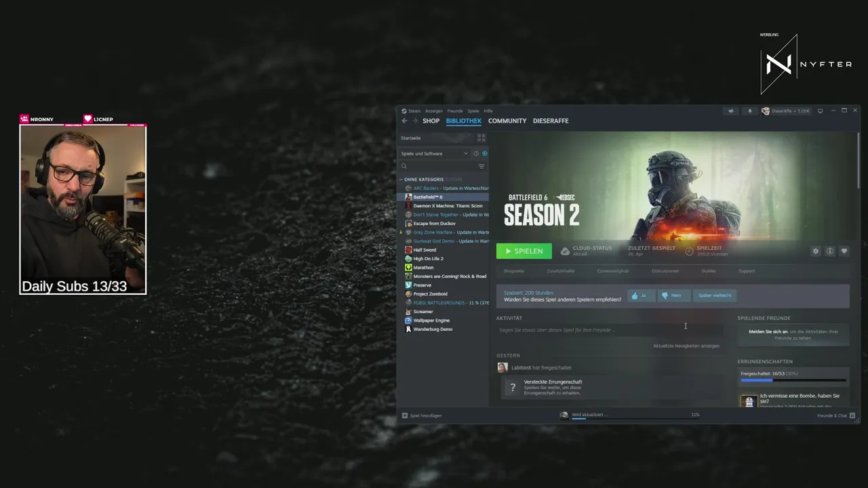Click the Steam back navigation arrow

405,121
